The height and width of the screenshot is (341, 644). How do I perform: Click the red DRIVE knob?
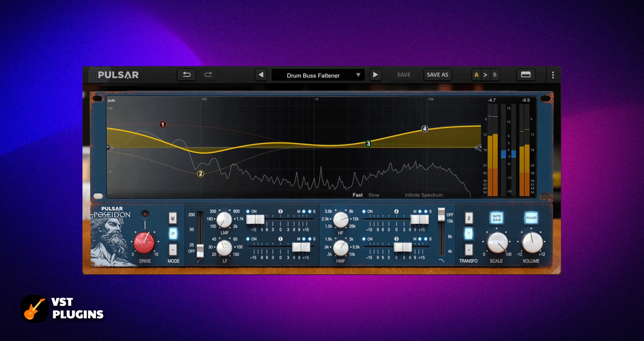click(x=144, y=242)
